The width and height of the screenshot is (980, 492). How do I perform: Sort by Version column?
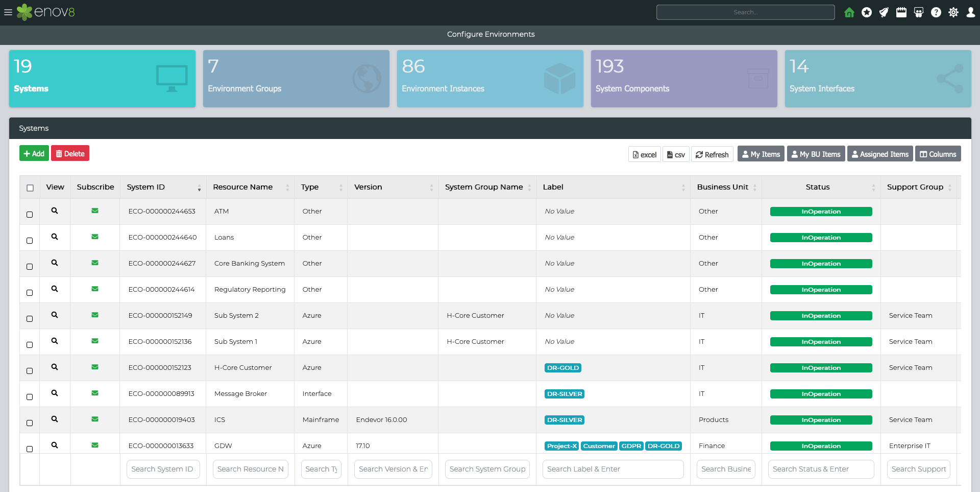pos(393,187)
